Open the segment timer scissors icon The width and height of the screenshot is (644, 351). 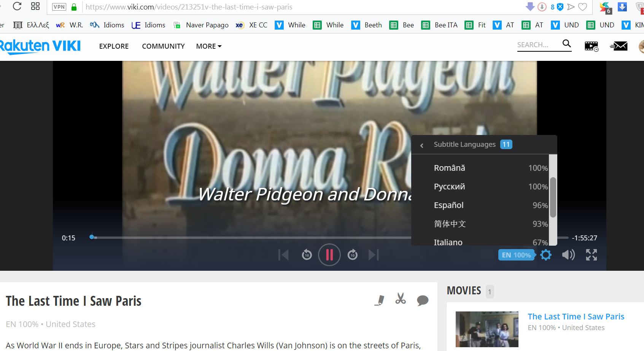click(x=401, y=299)
